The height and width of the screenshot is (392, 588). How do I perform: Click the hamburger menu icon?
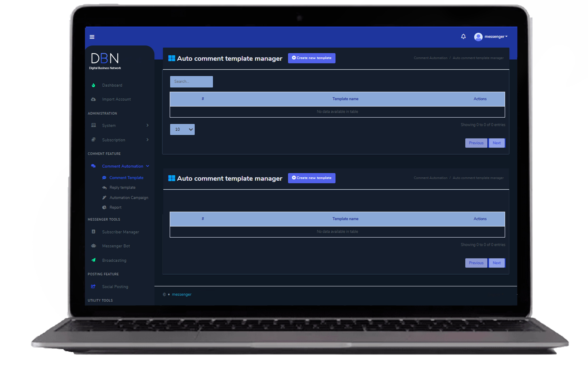pyautogui.click(x=92, y=37)
